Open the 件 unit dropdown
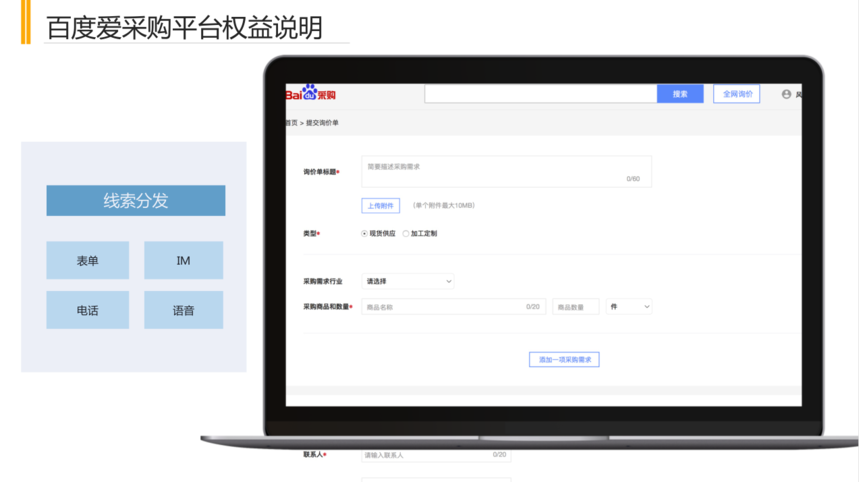Viewport: 859px width, 482px height. point(629,307)
